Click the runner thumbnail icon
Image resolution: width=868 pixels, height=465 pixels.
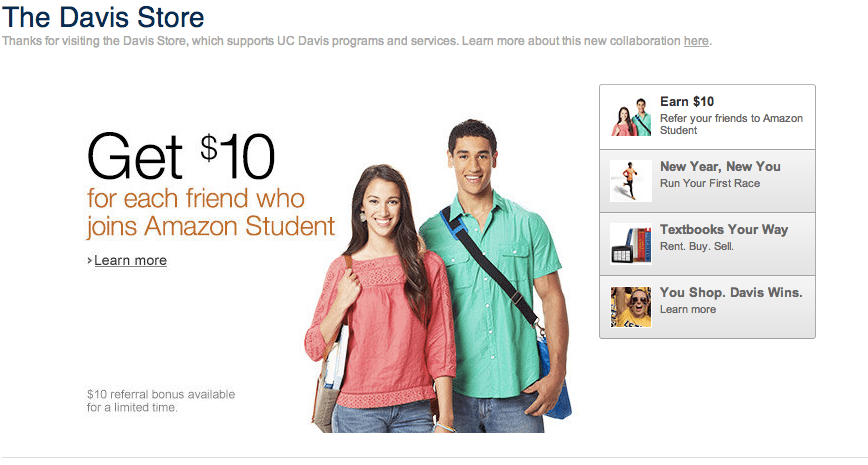coord(631,181)
